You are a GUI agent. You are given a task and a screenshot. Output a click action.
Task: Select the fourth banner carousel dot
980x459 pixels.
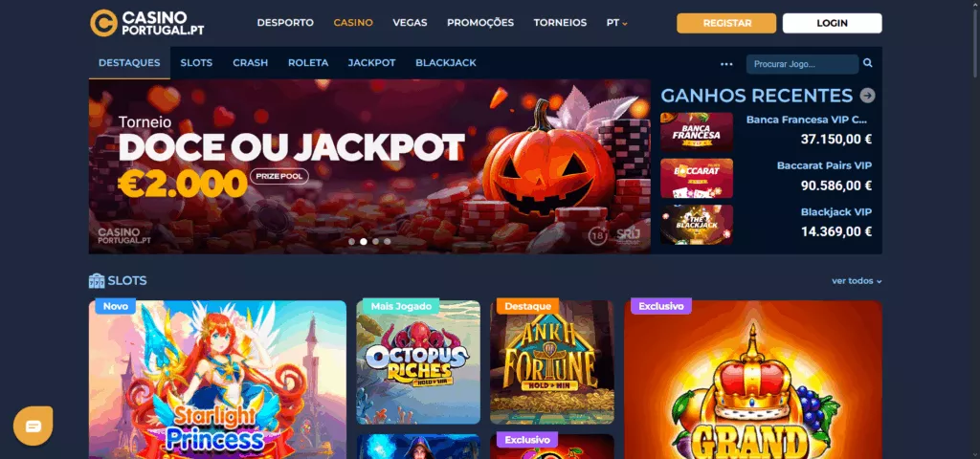[x=388, y=241]
